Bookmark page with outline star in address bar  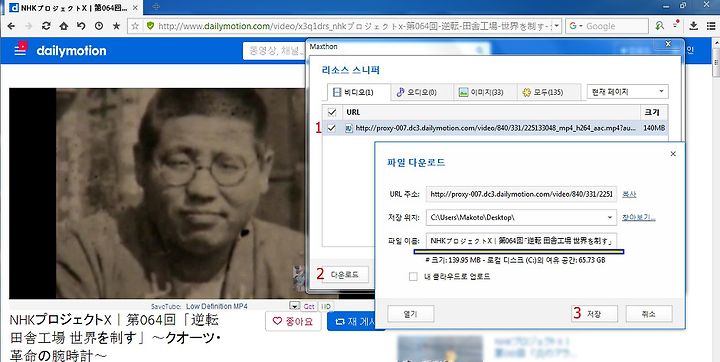click(x=135, y=26)
